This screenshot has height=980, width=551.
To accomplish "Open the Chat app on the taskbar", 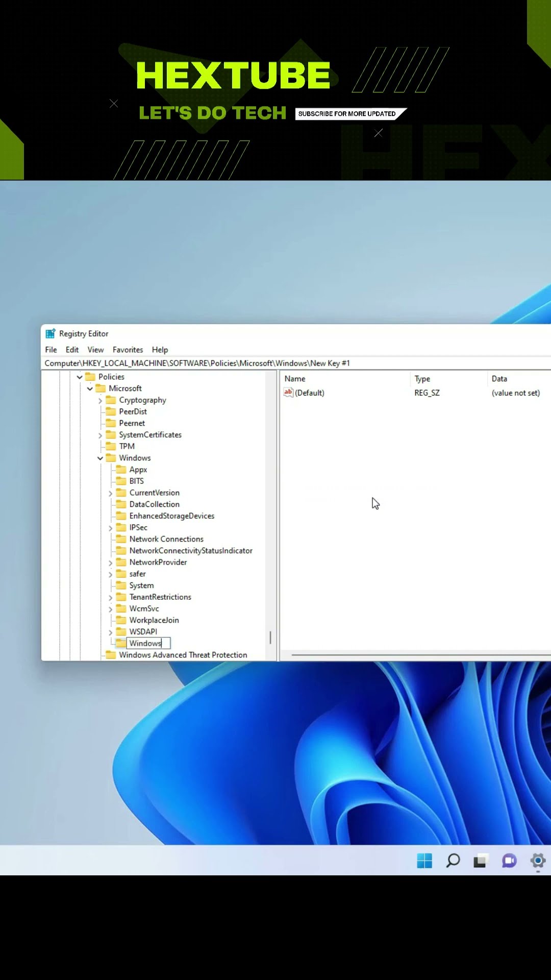I will coord(509,861).
